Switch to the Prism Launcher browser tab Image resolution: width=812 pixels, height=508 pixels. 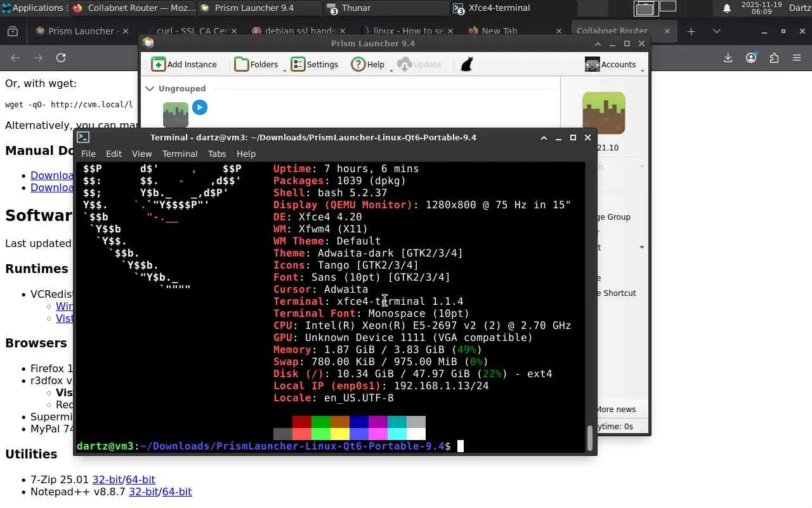(81, 30)
